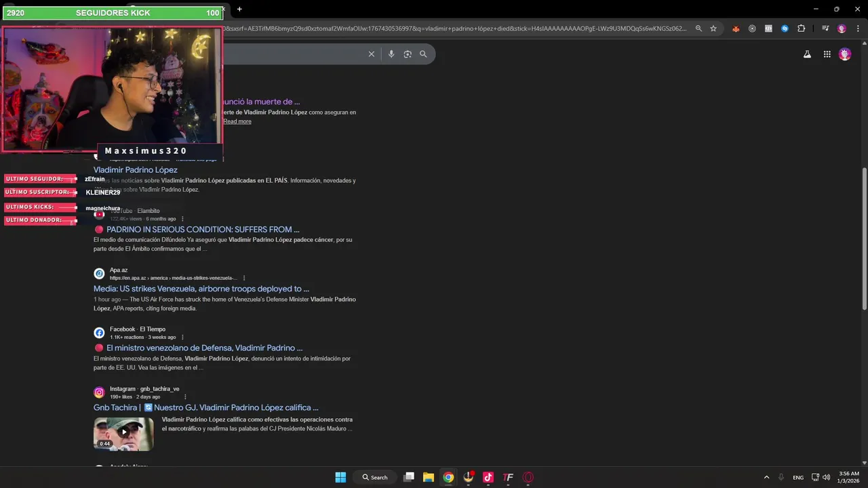The width and height of the screenshot is (868, 488).
Task: Open options for the YouTube result
Action: point(182,219)
